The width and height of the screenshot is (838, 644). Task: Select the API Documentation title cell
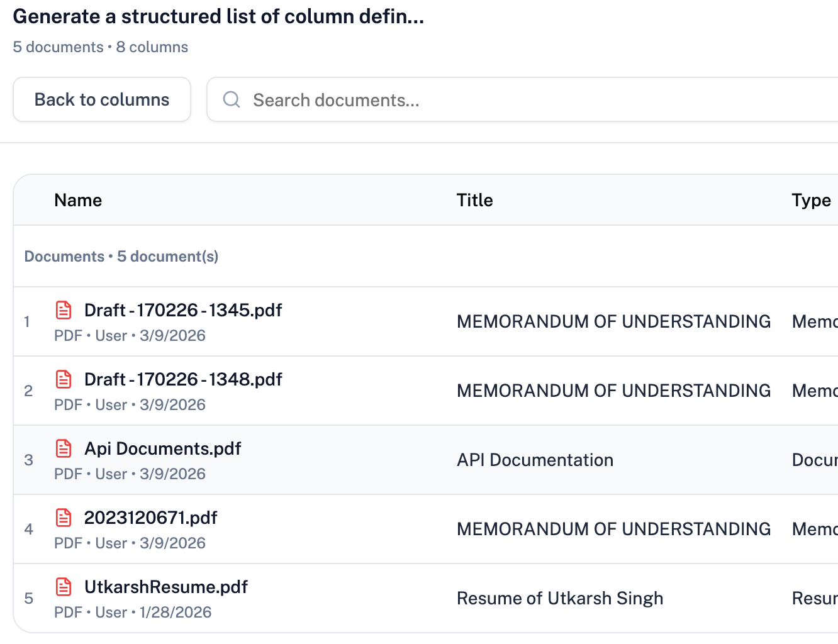pos(535,460)
